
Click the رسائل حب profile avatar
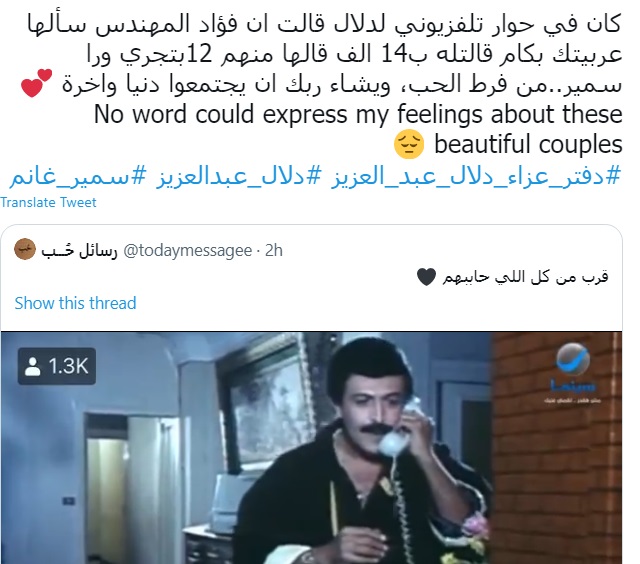(25, 249)
